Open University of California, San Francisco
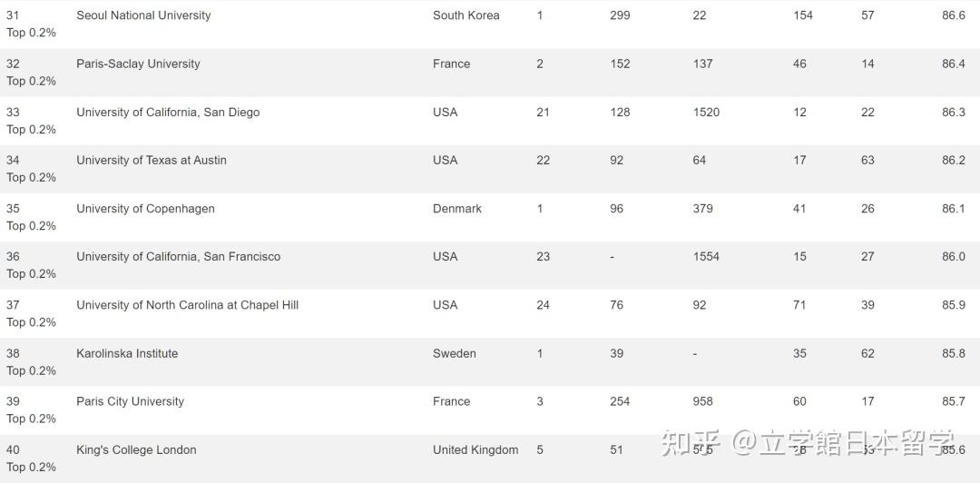 click(178, 256)
